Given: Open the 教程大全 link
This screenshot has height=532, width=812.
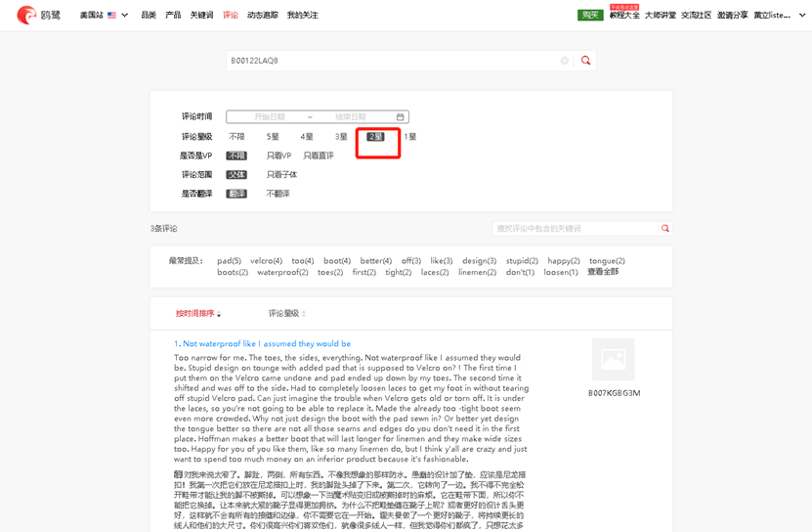Looking at the screenshot, I should point(624,15).
